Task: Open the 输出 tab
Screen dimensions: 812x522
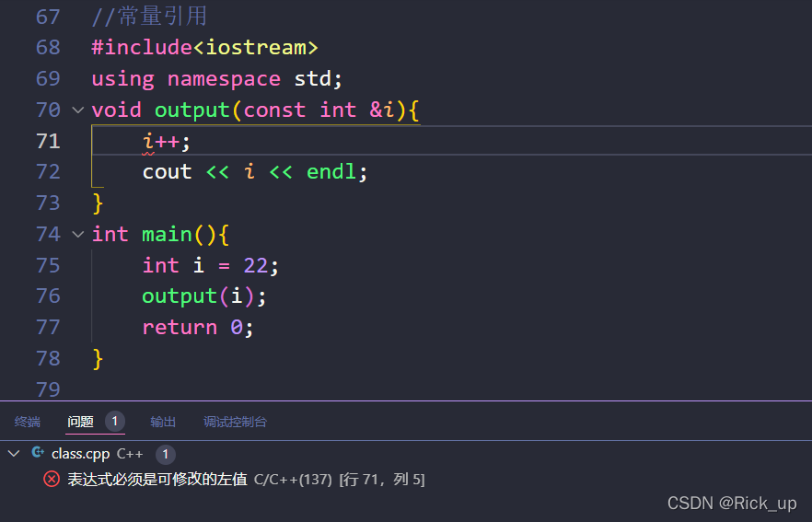Action: [x=163, y=422]
